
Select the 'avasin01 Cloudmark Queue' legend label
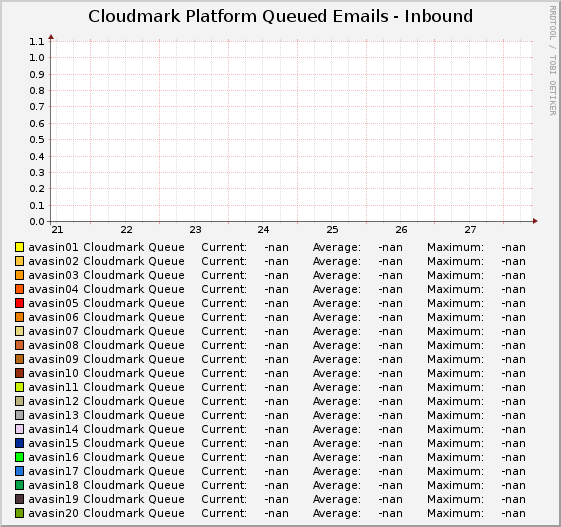106,247
